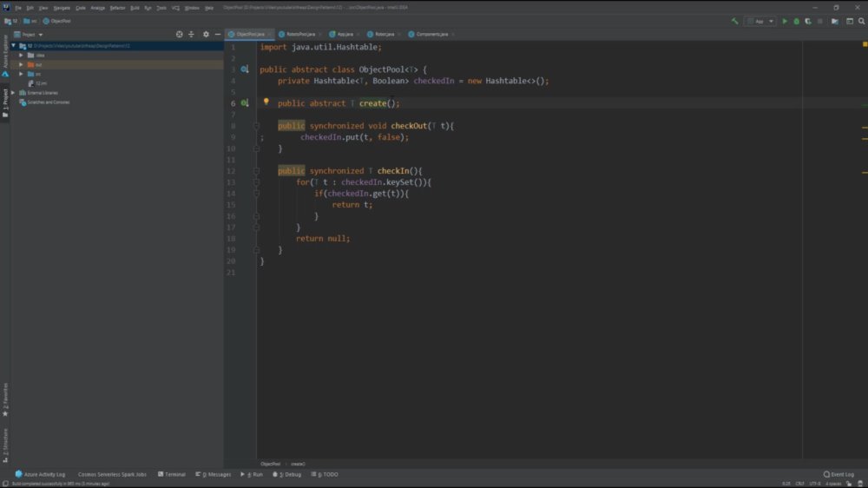Click the Build Project hammer icon
Image resolution: width=868 pixels, height=488 pixels.
coord(734,21)
